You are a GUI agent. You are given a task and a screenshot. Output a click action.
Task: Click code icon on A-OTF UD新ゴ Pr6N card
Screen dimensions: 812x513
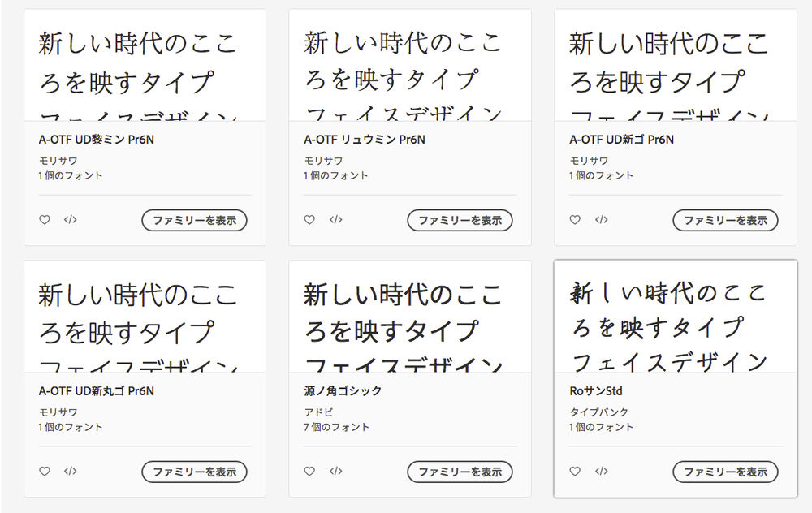click(602, 220)
